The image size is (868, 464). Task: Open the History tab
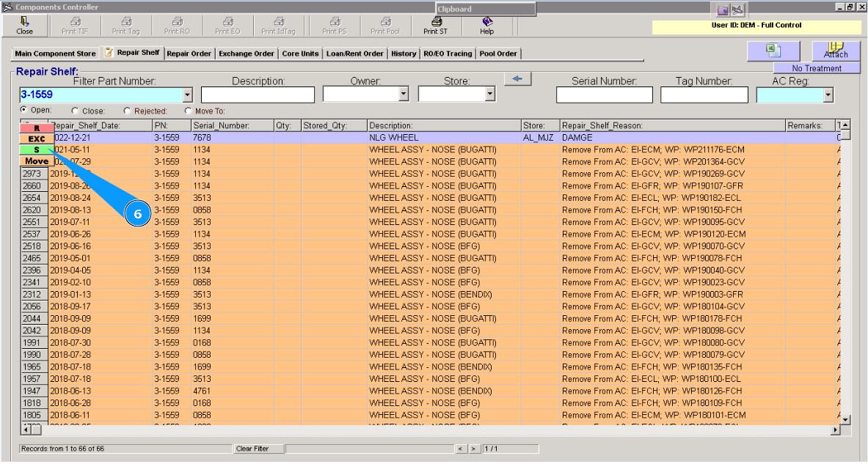click(x=404, y=54)
